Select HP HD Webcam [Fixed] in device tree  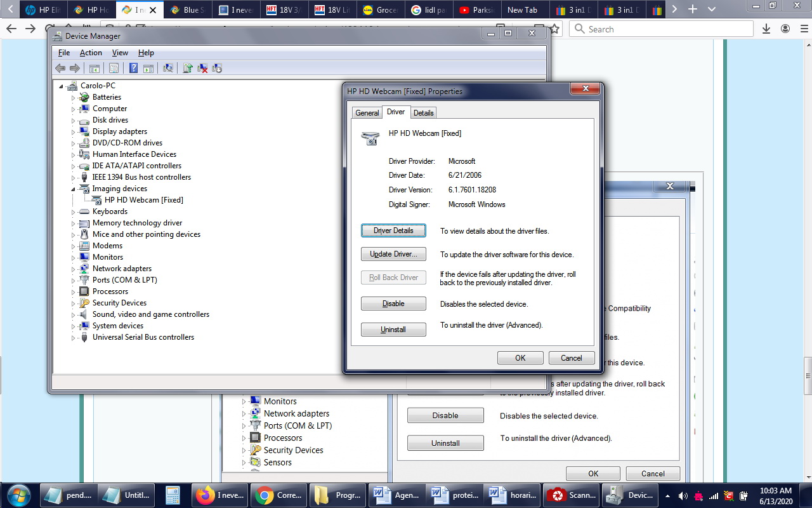pyautogui.click(x=144, y=200)
